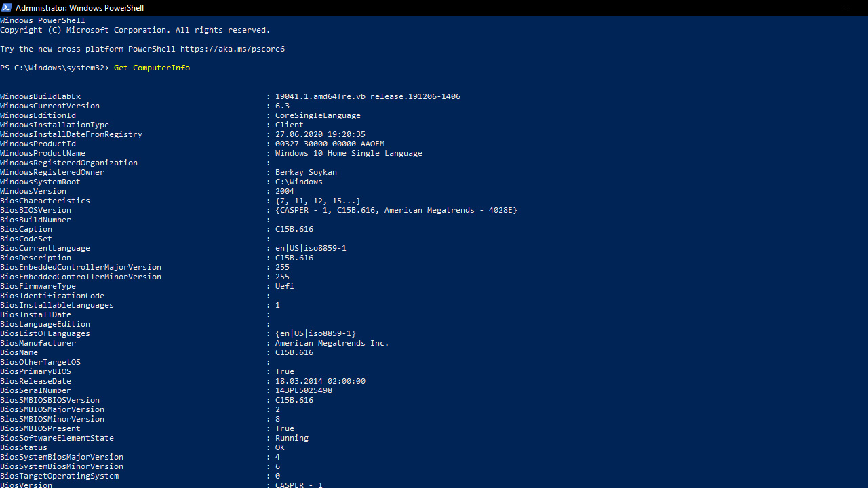868x488 pixels.
Task: Click the Administrator: Windows PowerShell title text
Action: tap(79, 8)
